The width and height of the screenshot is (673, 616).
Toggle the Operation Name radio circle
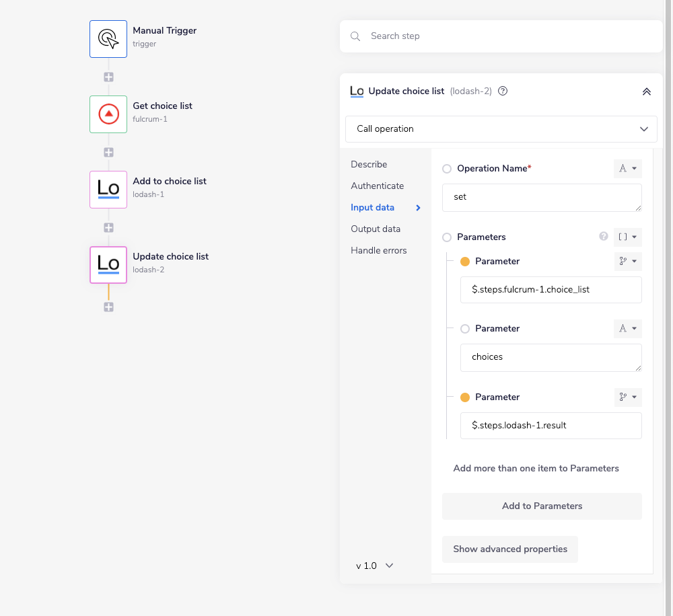pyautogui.click(x=447, y=169)
